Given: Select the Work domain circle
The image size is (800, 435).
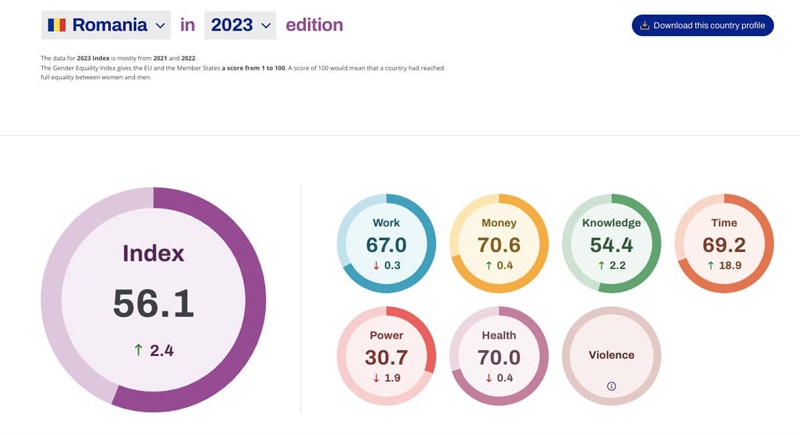Looking at the screenshot, I should (x=387, y=245).
